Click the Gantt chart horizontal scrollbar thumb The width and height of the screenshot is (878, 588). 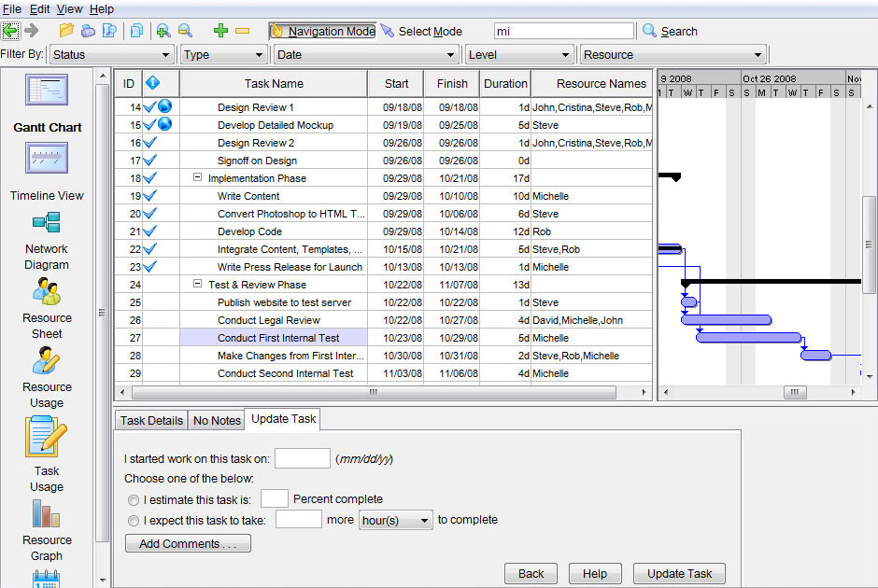click(x=795, y=392)
